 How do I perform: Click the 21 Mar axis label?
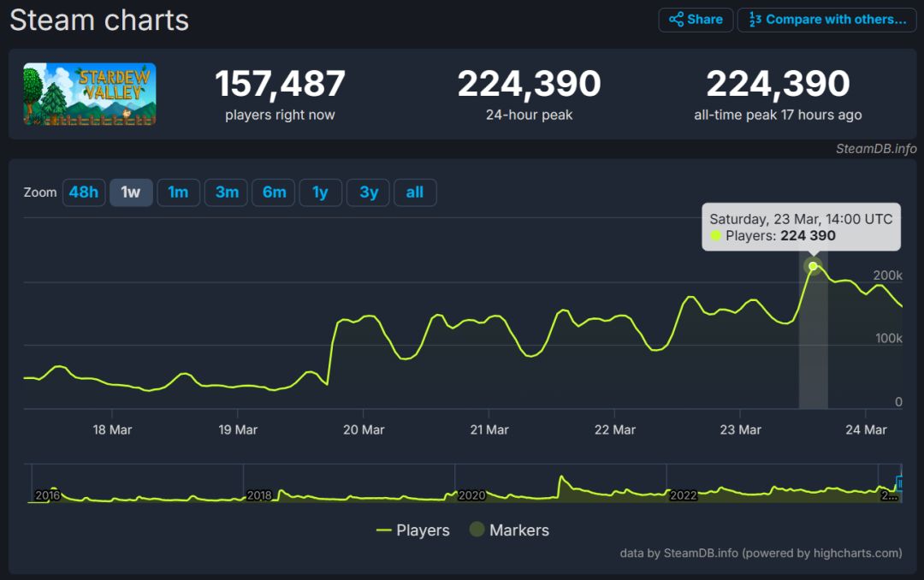(x=489, y=429)
